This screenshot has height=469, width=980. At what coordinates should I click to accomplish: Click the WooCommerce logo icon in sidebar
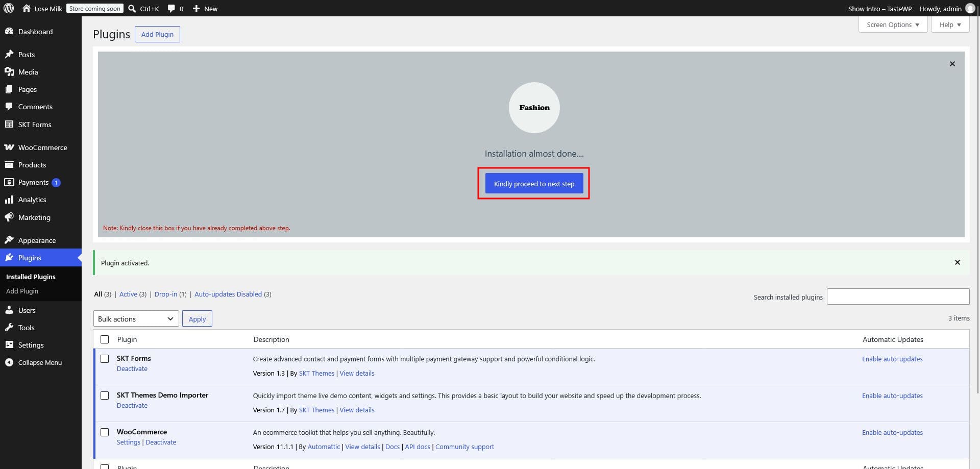tap(9, 147)
